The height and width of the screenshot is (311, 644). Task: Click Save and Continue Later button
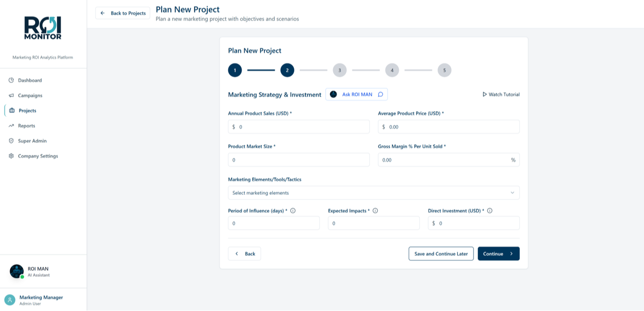(x=441, y=254)
